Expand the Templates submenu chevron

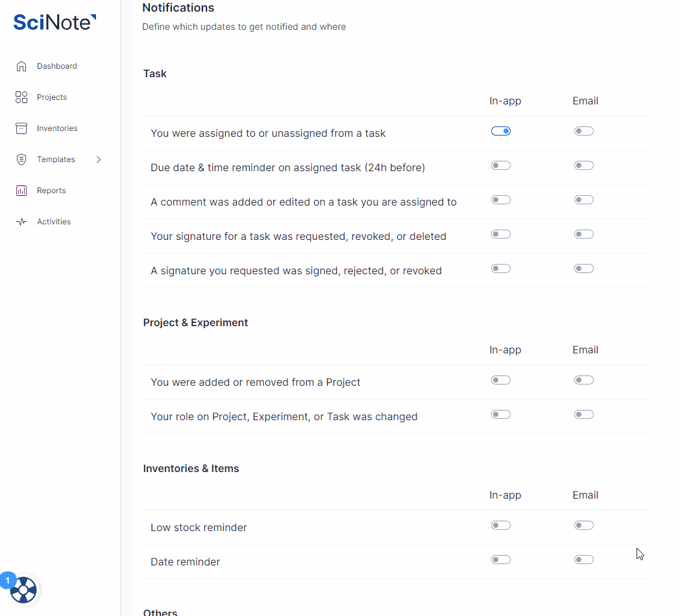point(99,160)
